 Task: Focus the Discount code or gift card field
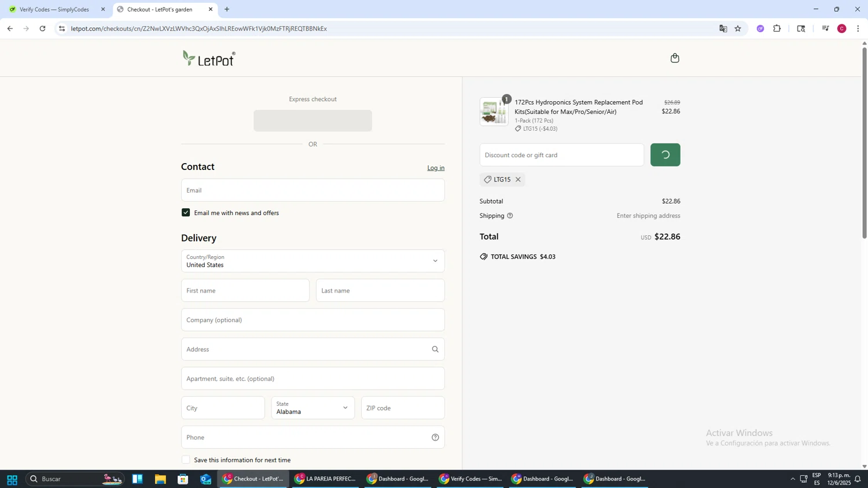pos(561,155)
